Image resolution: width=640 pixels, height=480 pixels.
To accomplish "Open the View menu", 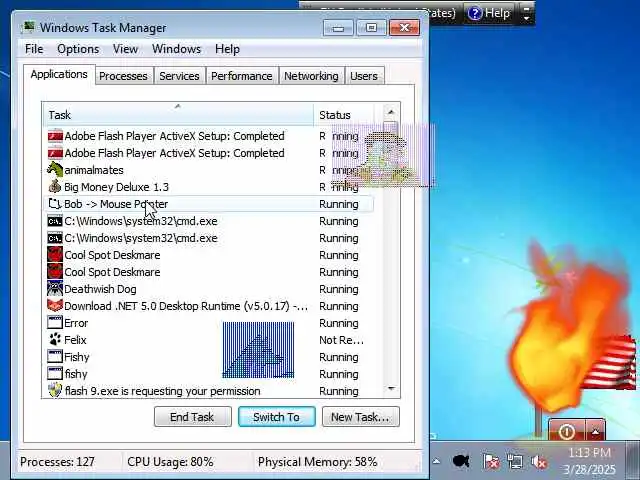I will click(x=125, y=49).
